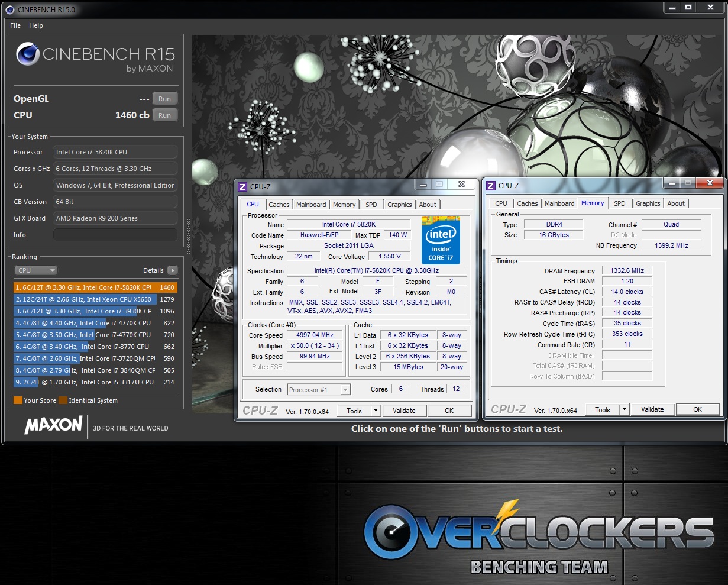
Task: Open the CPU ranking type dropdown
Action: (x=36, y=270)
